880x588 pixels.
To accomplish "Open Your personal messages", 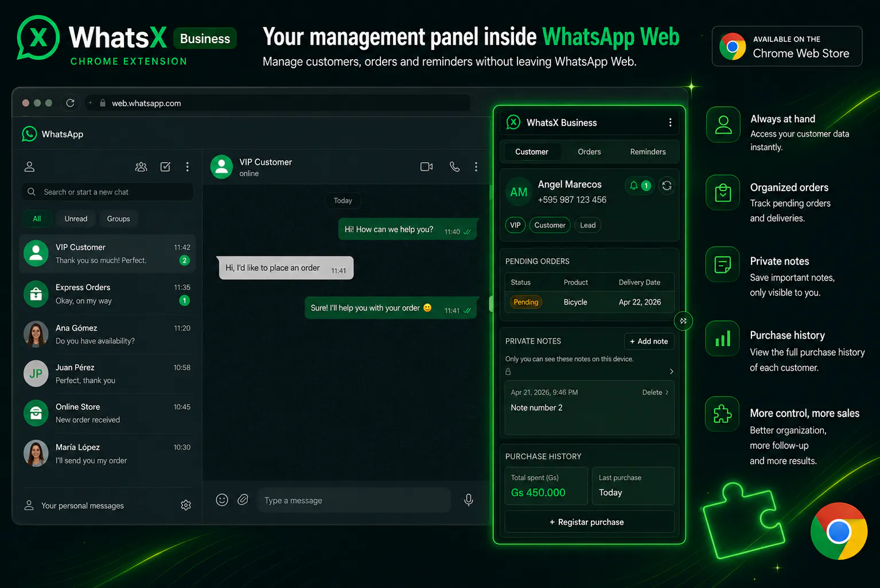I will (x=83, y=506).
